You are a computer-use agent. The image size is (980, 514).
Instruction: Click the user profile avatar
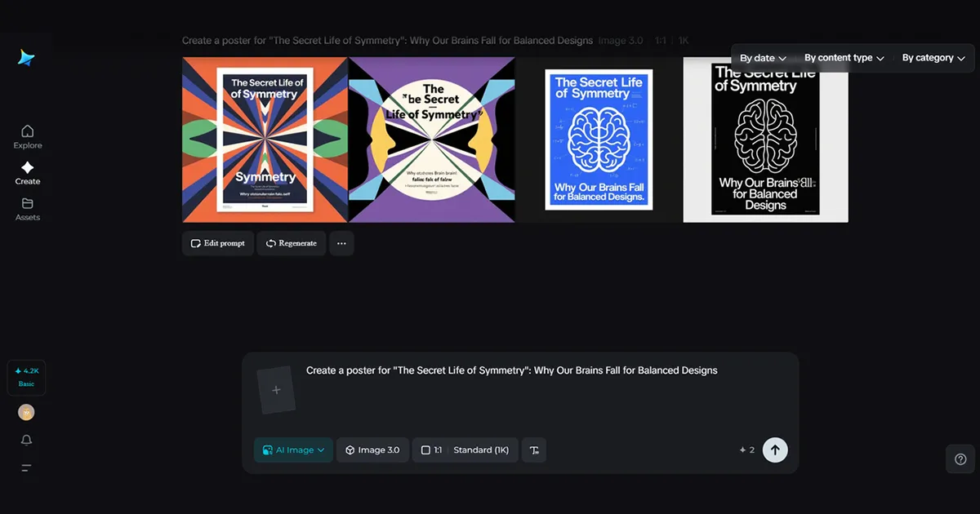pyautogui.click(x=26, y=413)
